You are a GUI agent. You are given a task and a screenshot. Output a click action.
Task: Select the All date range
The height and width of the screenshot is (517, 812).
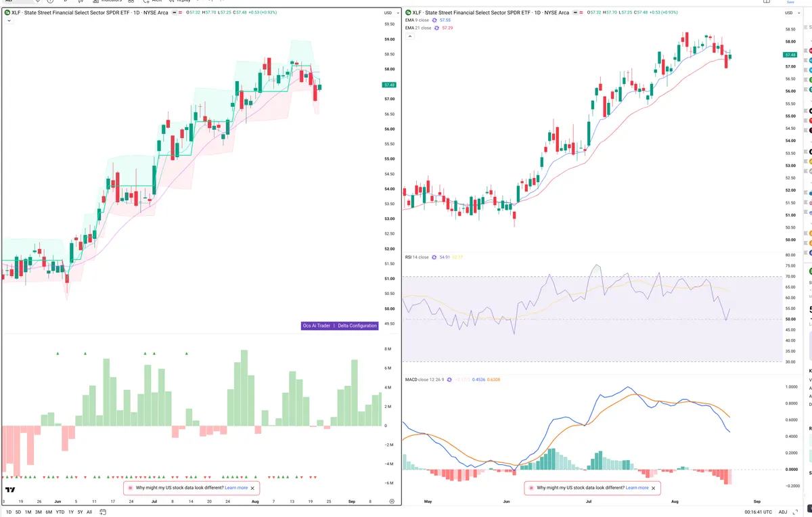[89, 512]
